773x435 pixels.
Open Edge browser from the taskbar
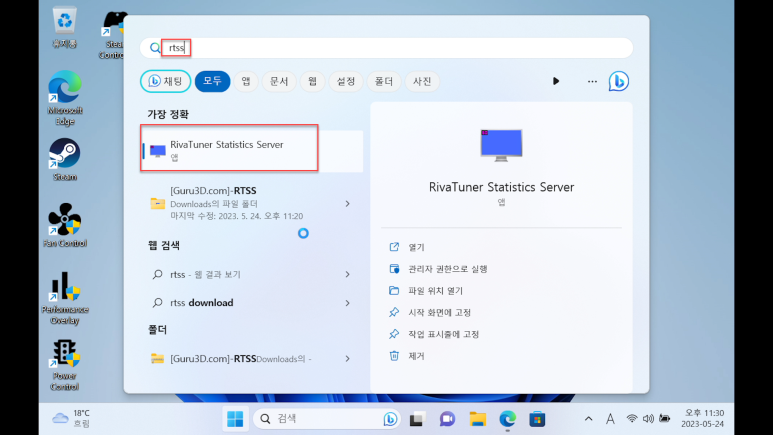coord(507,419)
